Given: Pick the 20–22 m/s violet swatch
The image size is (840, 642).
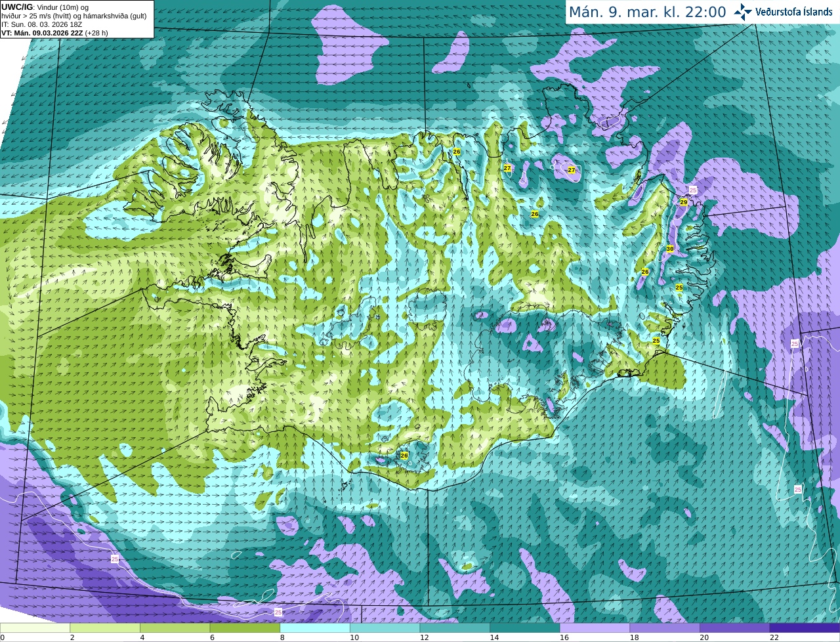Looking at the screenshot, I should [x=735, y=628].
